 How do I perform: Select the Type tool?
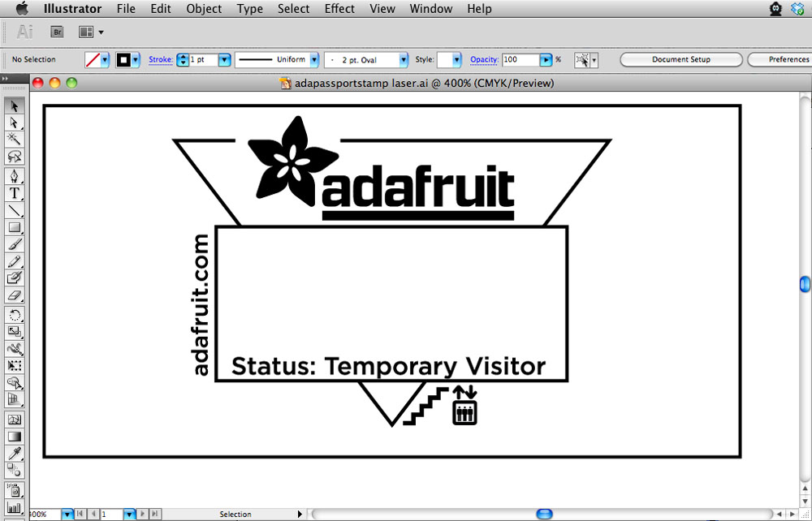pyautogui.click(x=15, y=193)
